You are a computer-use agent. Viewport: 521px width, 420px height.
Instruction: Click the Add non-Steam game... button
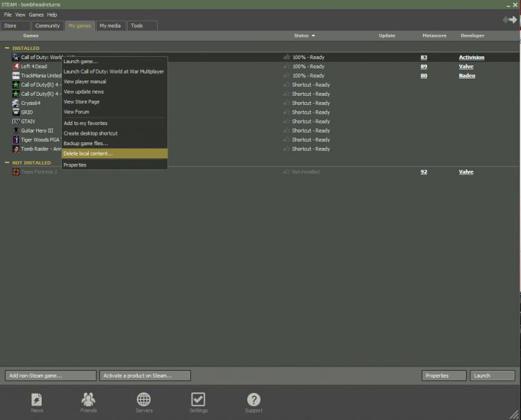pyautogui.click(x=51, y=376)
